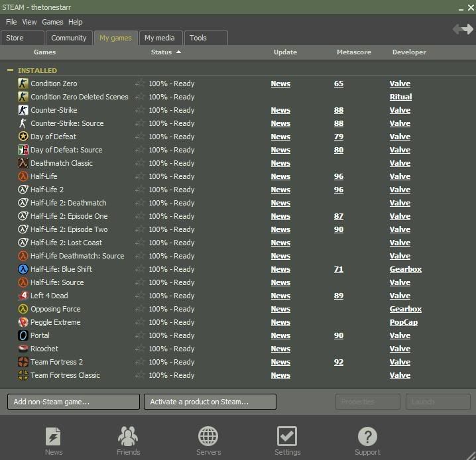Click the Opposing Force yellow lambda icon
Screen dimensions: 476x460
click(23, 309)
